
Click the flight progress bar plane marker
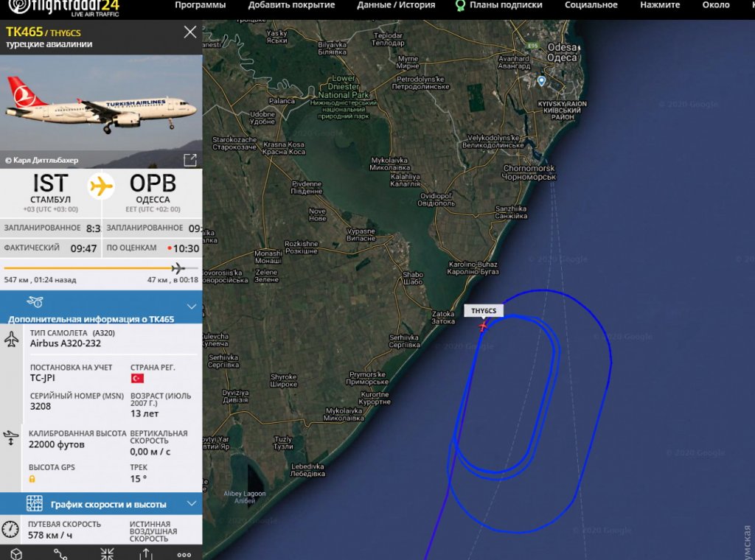(178, 268)
